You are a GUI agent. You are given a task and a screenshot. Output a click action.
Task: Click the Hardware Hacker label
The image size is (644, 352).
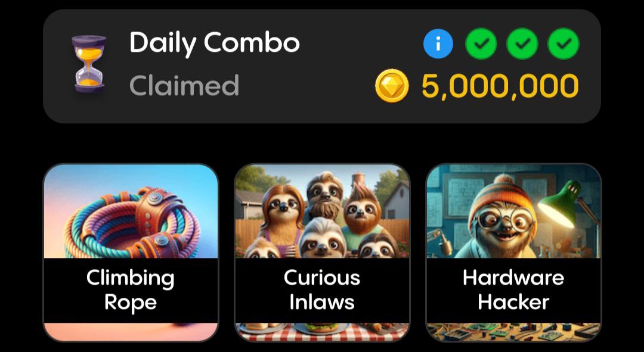coord(513,291)
